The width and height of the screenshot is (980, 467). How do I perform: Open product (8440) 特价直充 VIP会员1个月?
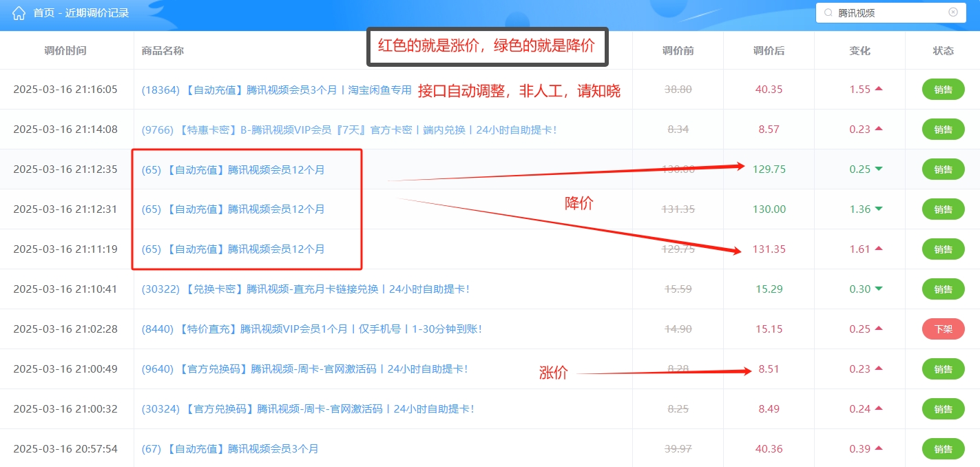(311, 329)
